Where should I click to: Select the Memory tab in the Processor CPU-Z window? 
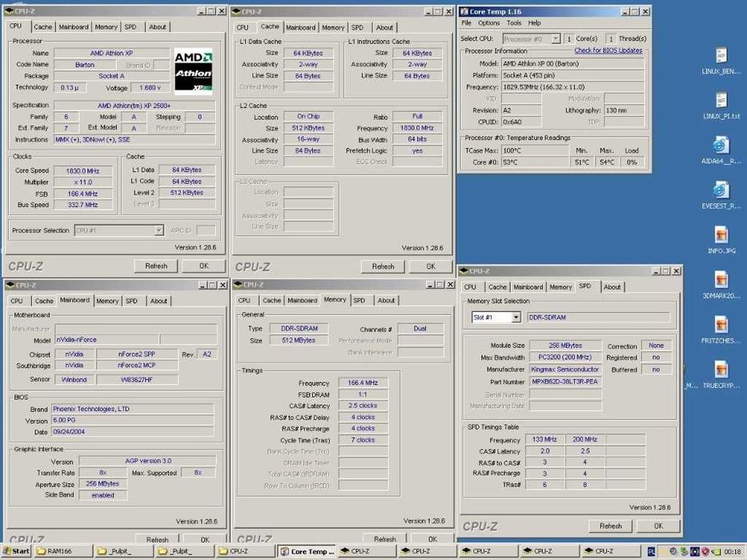(106, 27)
